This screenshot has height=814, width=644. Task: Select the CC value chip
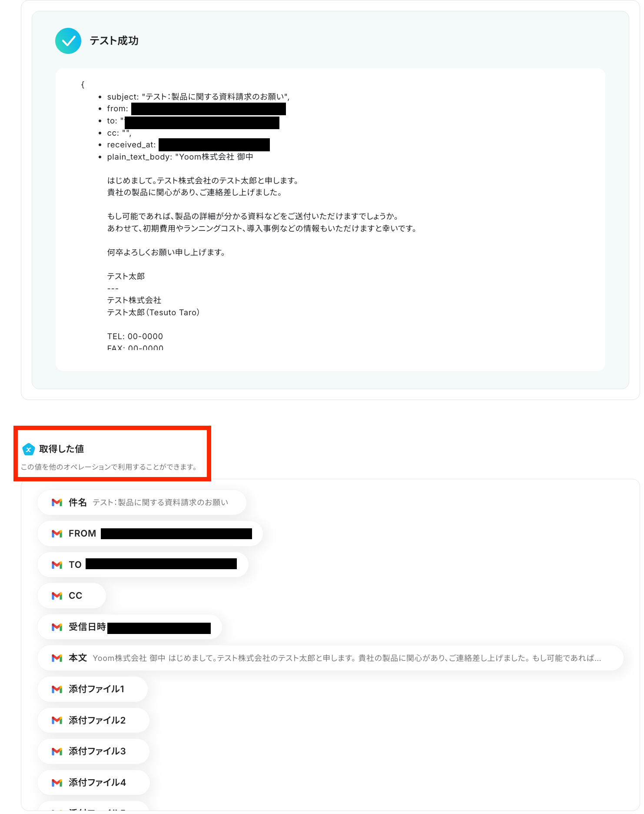[72, 596]
